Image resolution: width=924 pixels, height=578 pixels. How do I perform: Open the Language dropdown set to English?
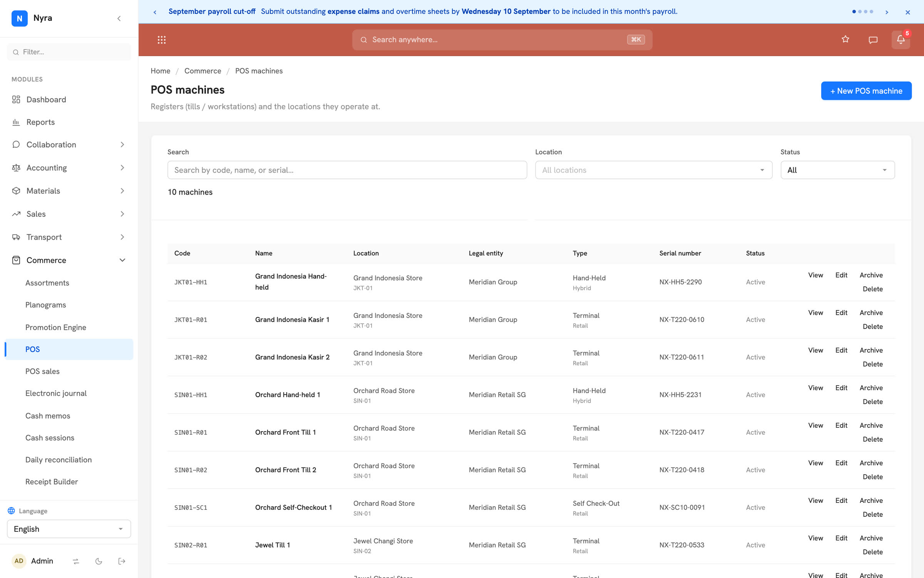(69, 529)
